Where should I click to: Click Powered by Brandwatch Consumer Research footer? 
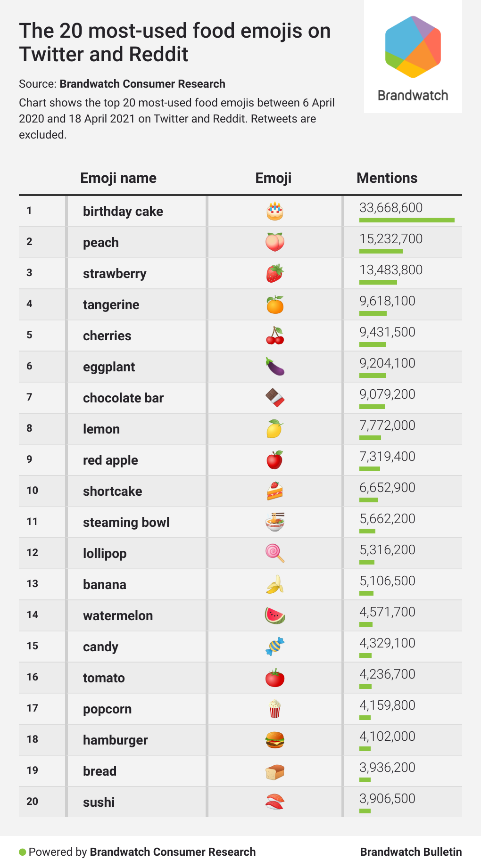141,852
